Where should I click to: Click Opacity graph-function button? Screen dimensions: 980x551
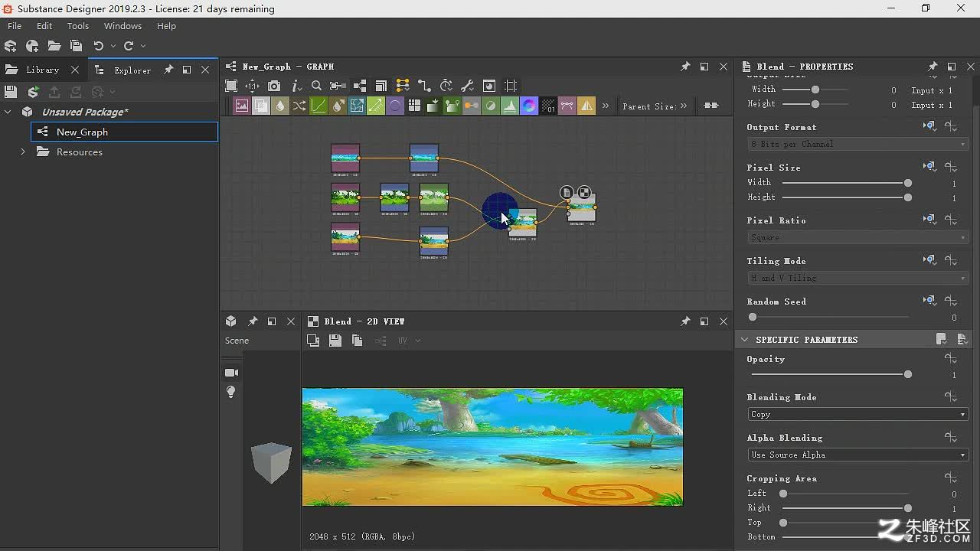pyautogui.click(x=951, y=359)
